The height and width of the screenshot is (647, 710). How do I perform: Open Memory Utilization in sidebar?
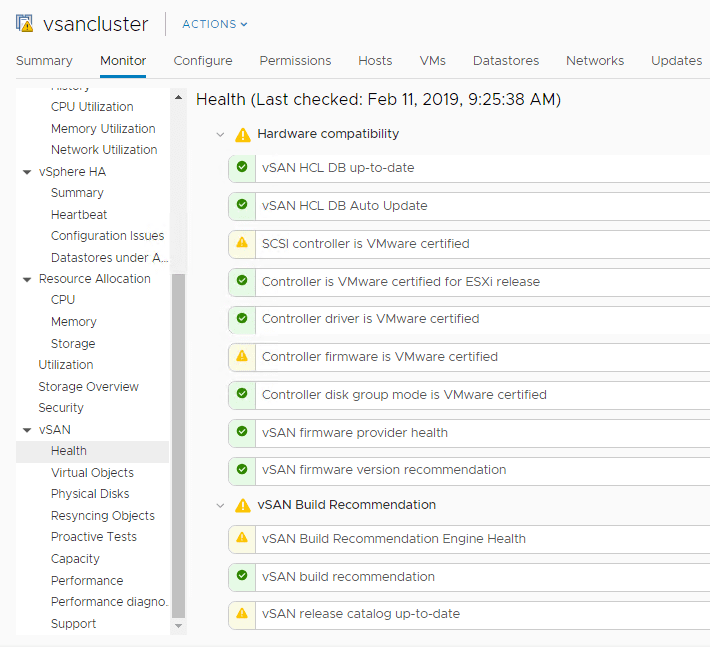click(x=103, y=129)
